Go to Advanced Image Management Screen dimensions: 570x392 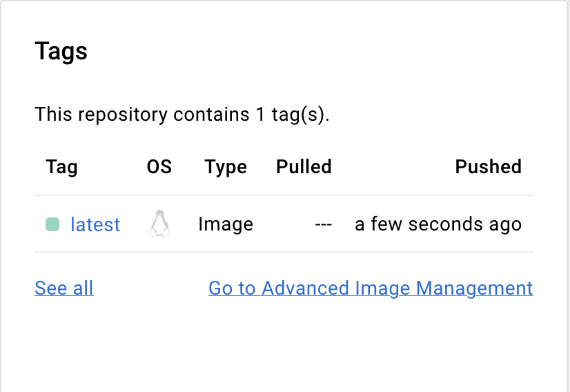coord(371,288)
